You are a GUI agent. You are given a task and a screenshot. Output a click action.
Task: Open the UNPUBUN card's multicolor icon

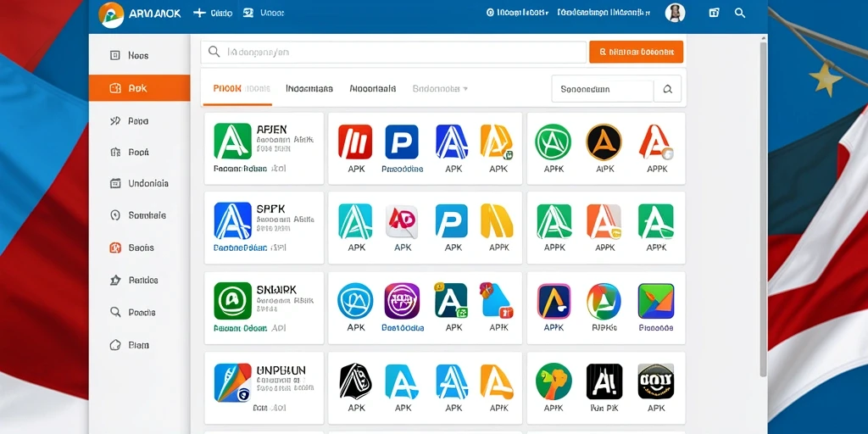pyautogui.click(x=232, y=382)
